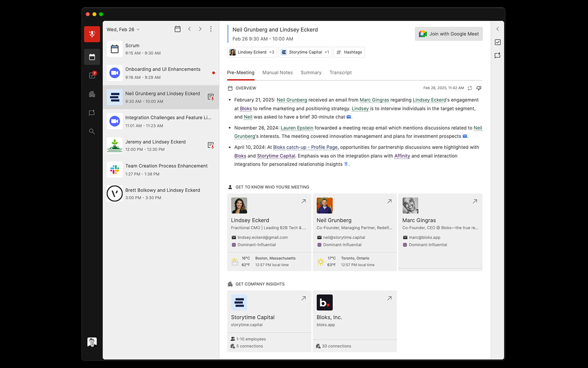Toggle recording for Jeremy and Lindsey Eckerd
The image size is (588, 368).
(x=210, y=145)
